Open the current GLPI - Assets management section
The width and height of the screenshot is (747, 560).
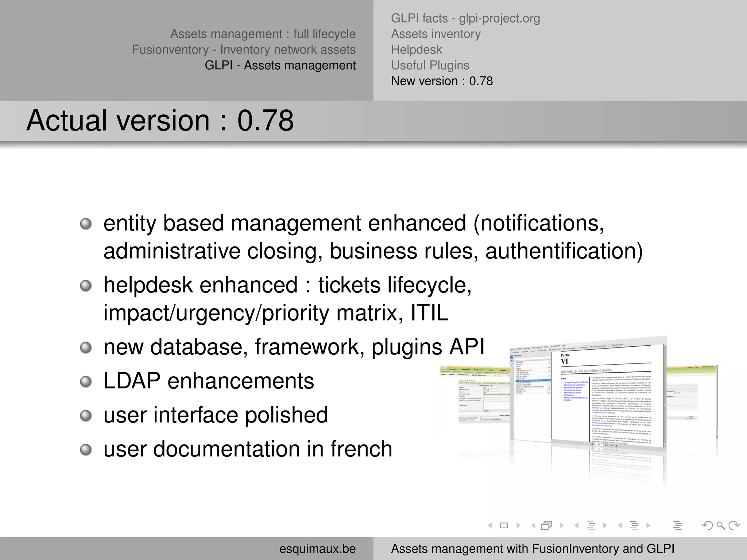click(280, 65)
